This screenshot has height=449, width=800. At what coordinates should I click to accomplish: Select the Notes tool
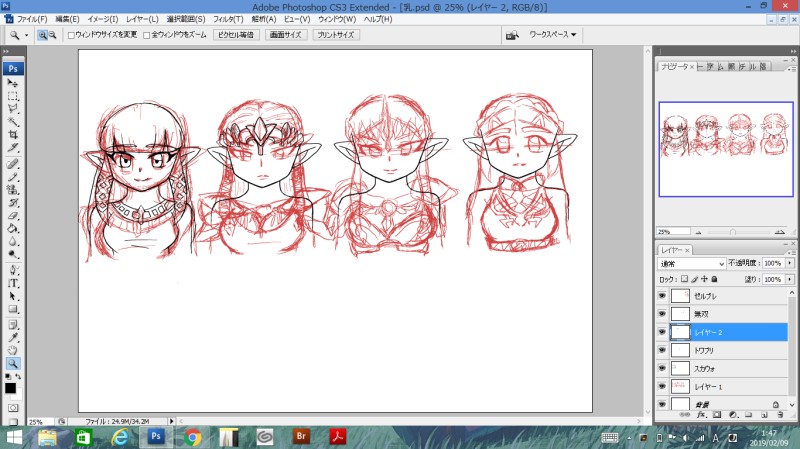(x=13, y=325)
